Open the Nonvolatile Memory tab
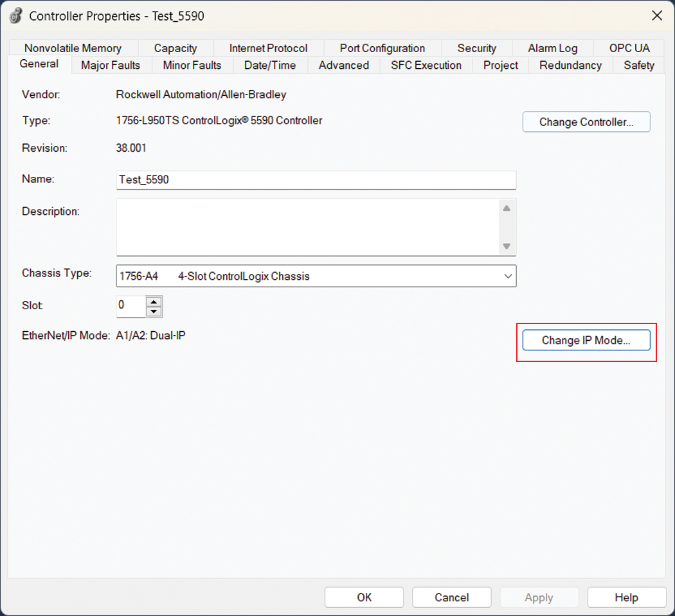The height and width of the screenshot is (616, 675). (x=73, y=48)
